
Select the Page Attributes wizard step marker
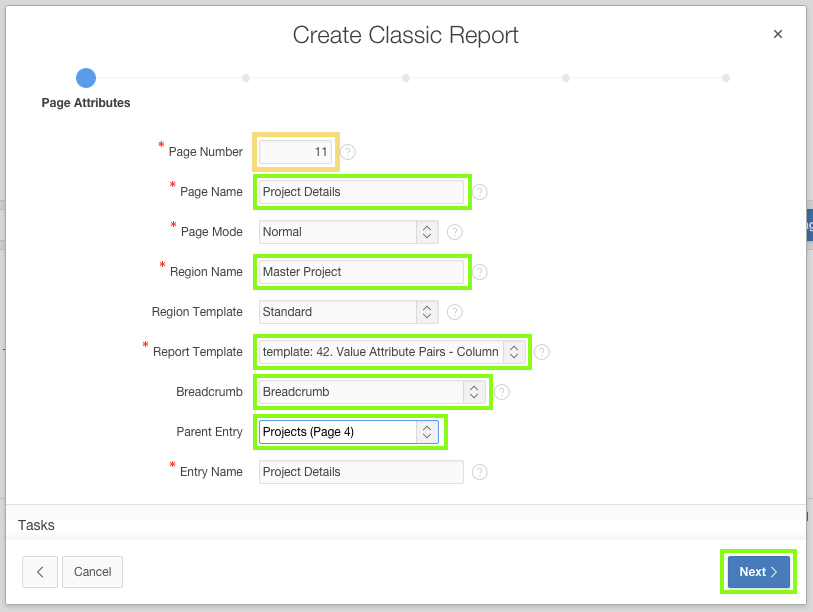[x=86, y=78]
